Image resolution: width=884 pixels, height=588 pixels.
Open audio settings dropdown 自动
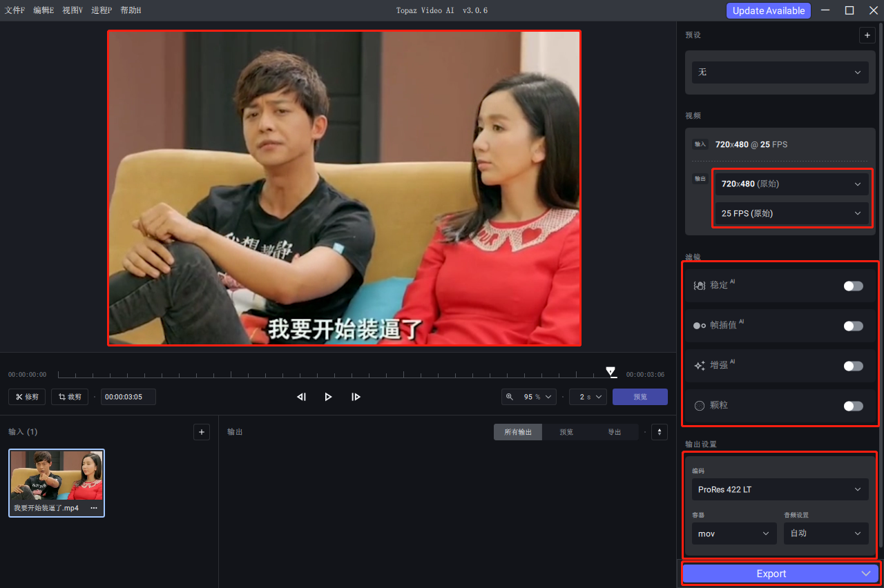826,533
